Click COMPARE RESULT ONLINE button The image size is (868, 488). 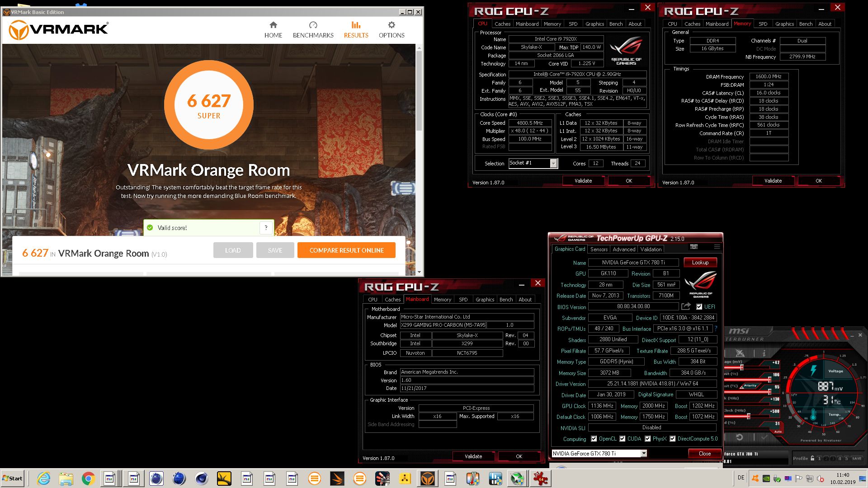coord(346,250)
